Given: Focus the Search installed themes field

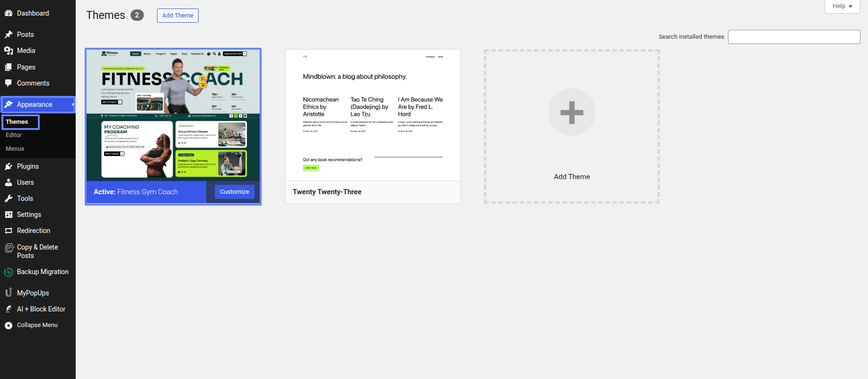Looking at the screenshot, I should 793,37.
